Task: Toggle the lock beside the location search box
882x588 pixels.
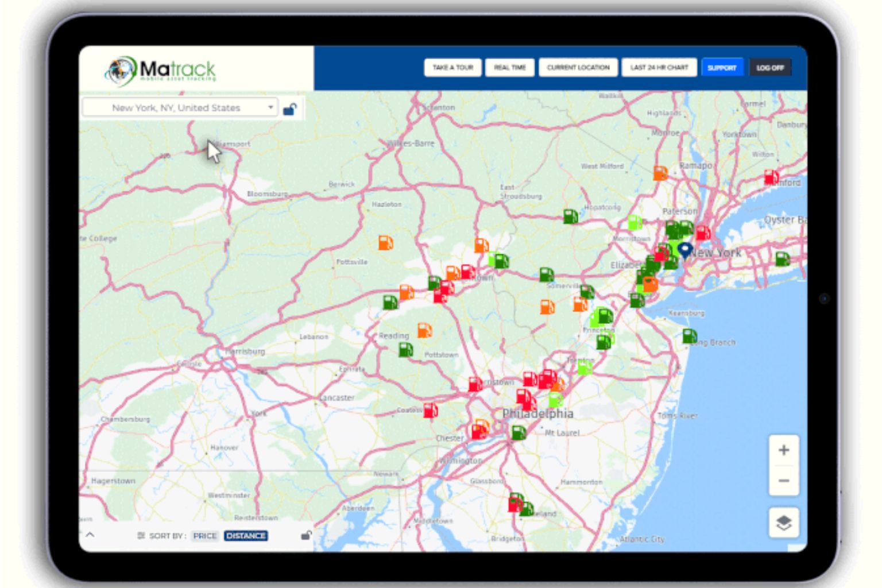Action: [290, 109]
